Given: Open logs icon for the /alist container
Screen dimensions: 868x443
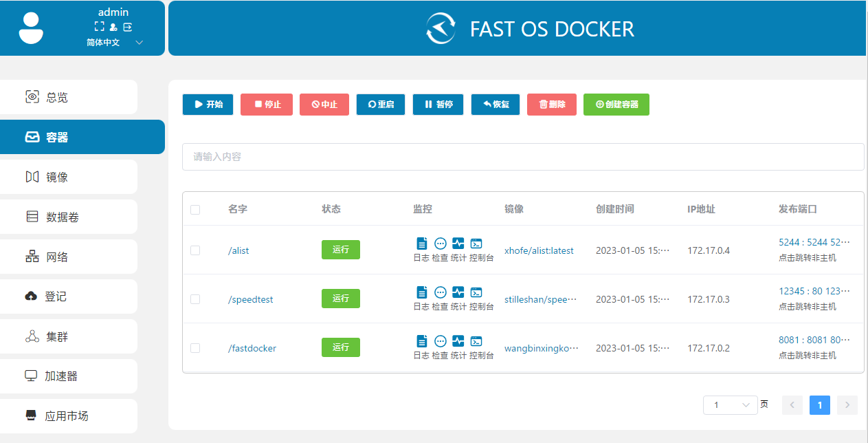Looking at the screenshot, I should pos(422,244).
